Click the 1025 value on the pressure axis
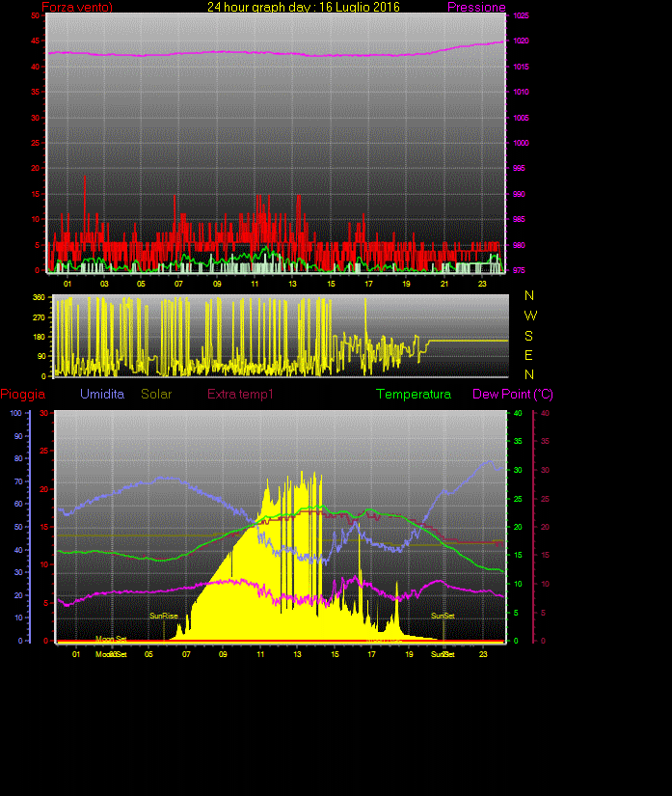This screenshot has width=672, height=796. [521, 15]
